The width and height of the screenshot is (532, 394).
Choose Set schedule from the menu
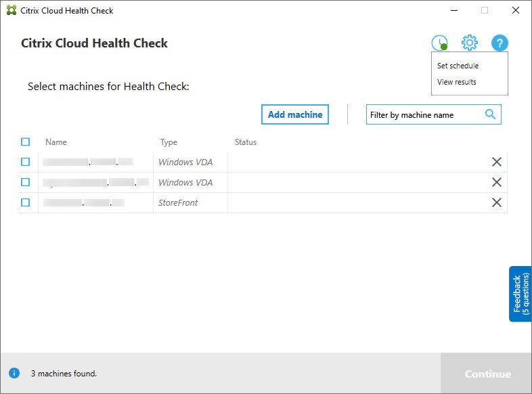click(458, 66)
